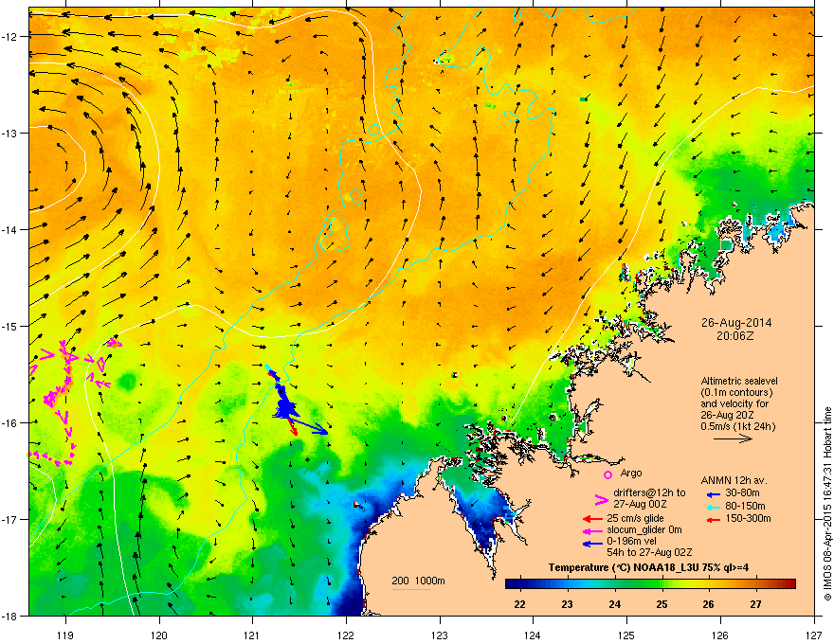Click the '54h to 27-Aug 02Z' text
Screen dimensions: 834x644
point(649,552)
